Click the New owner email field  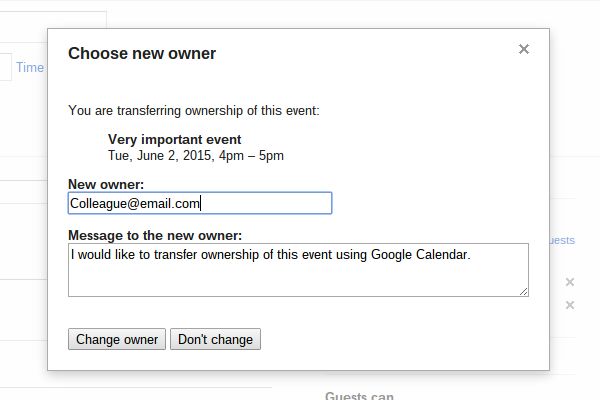[x=199, y=203]
